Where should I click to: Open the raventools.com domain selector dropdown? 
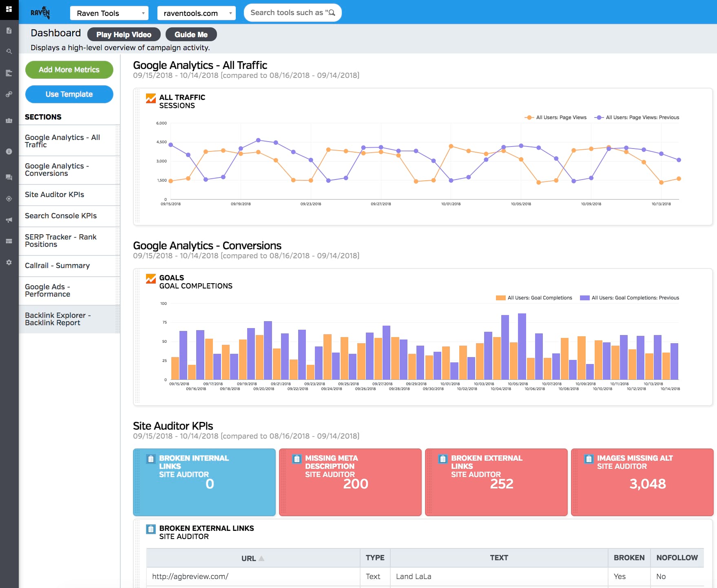pyautogui.click(x=196, y=13)
